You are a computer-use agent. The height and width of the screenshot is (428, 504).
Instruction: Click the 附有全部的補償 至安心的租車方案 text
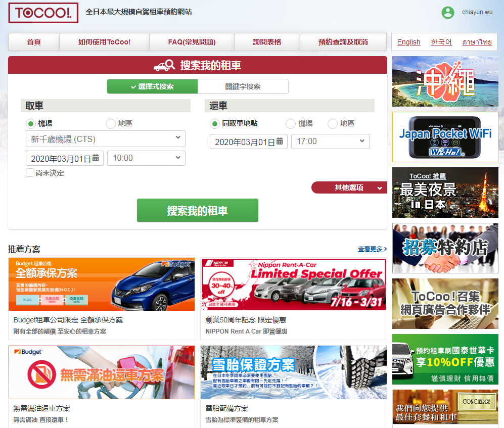click(60, 331)
